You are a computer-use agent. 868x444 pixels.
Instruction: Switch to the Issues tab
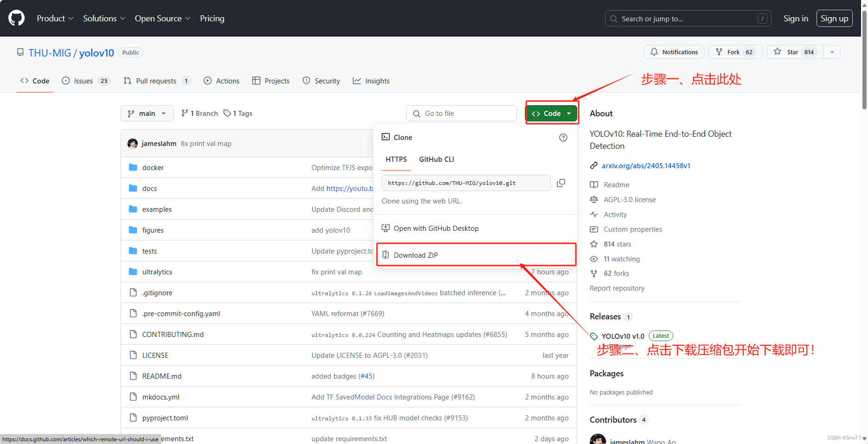pyautogui.click(x=86, y=81)
